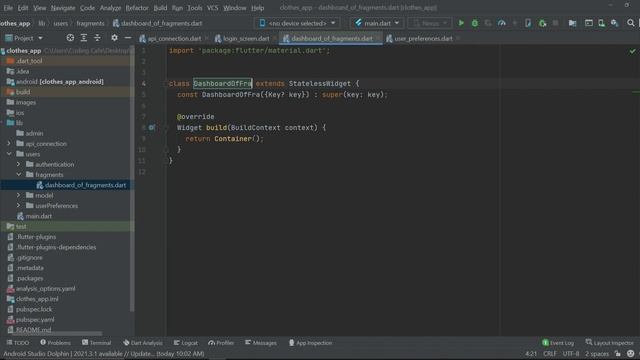Click the SDK Manager icon in toolbar
Image resolution: width=640 pixels, height=360 pixels.
pos(615,23)
